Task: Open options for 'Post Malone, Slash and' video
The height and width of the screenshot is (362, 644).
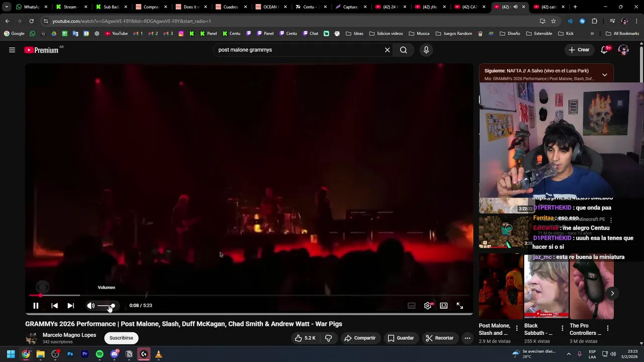Action: [x=517, y=328]
